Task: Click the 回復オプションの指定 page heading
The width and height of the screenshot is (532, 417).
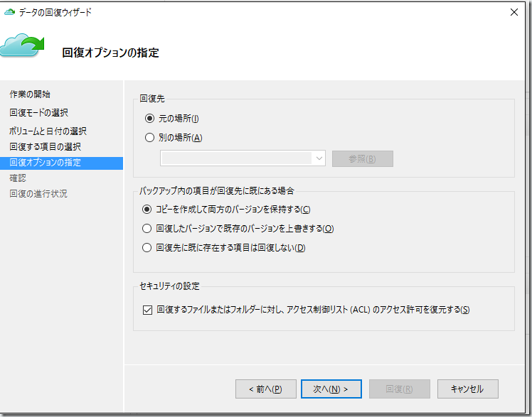Action: [x=111, y=53]
